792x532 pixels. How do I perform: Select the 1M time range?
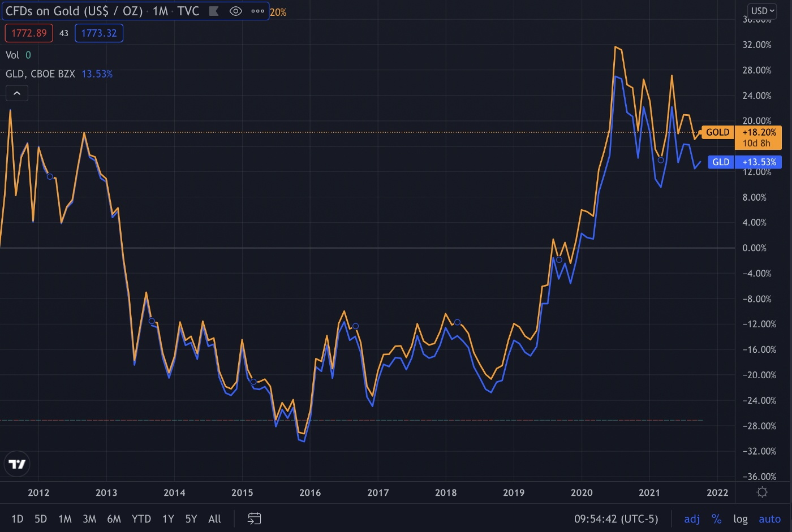pos(65,518)
